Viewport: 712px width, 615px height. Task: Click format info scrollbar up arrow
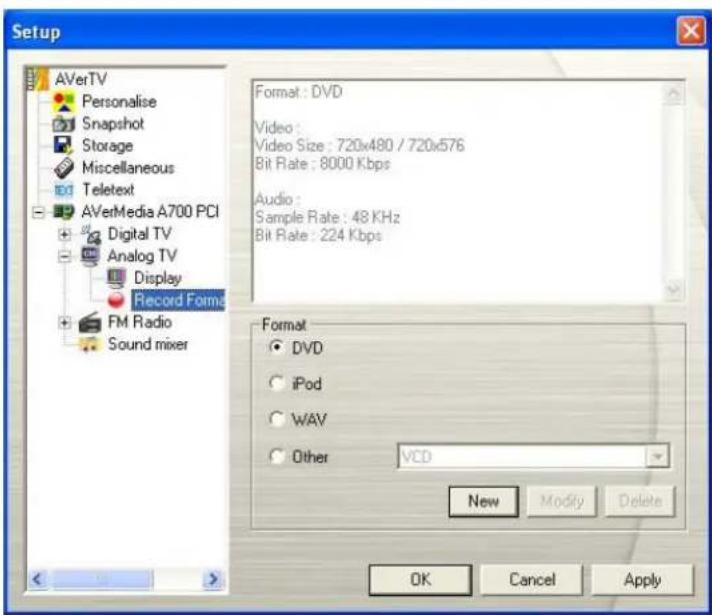(673, 94)
